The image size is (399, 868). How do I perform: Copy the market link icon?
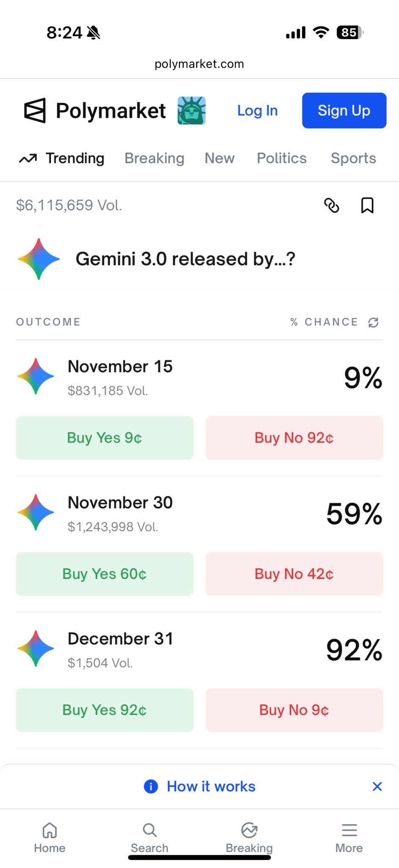pyautogui.click(x=331, y=206)
